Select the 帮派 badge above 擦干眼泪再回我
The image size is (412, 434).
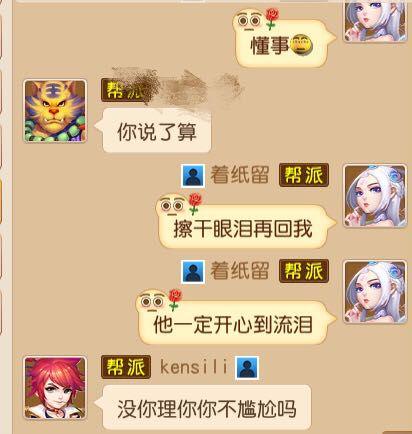(304, 175)
